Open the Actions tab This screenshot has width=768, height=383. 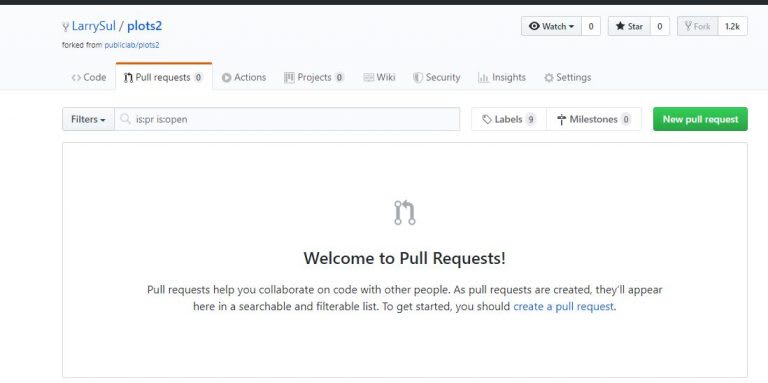[244, 77]
